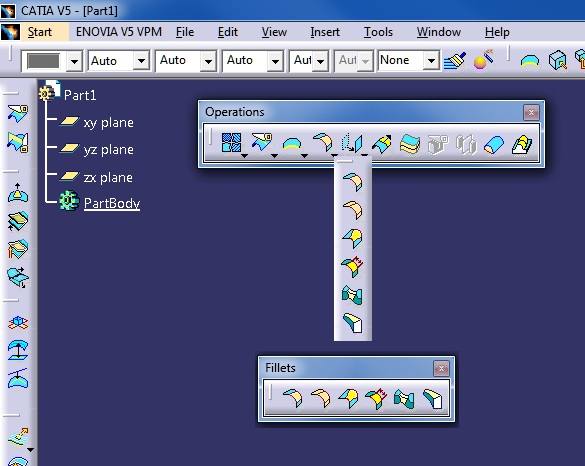The width and height of the screenshot is (585, 466).
Task: Select Face-Face Fillet in the Operations flyout
Action: [352, 295]
